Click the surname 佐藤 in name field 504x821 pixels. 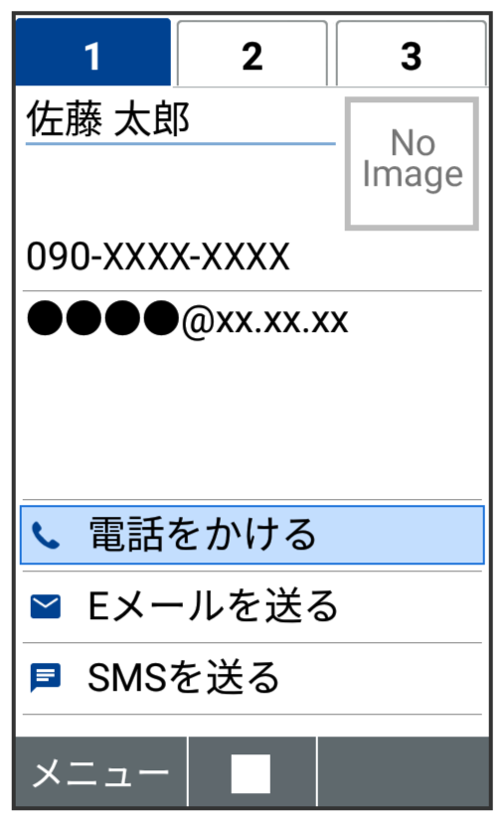point(64,119)
